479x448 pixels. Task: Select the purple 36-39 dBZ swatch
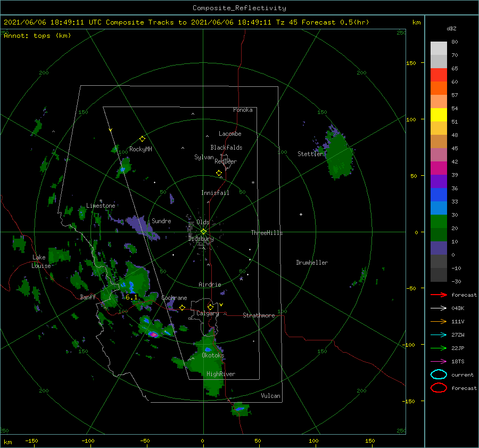[439, 181]
